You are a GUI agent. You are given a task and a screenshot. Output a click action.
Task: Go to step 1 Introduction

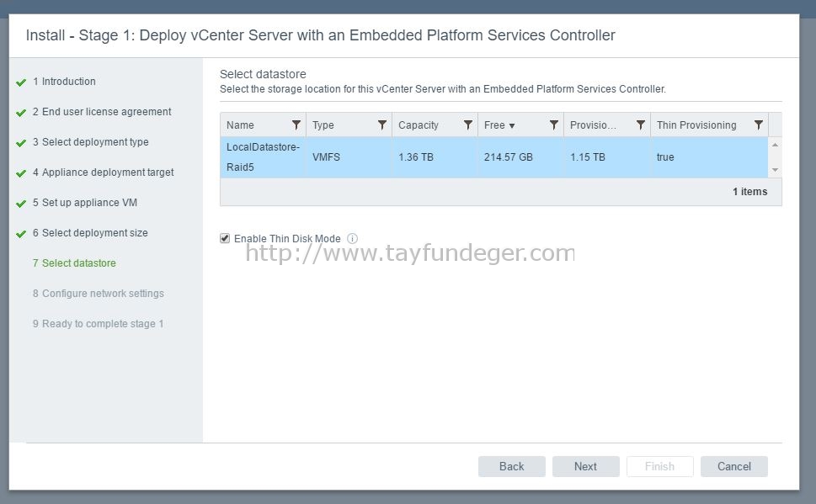coord(64,81)
